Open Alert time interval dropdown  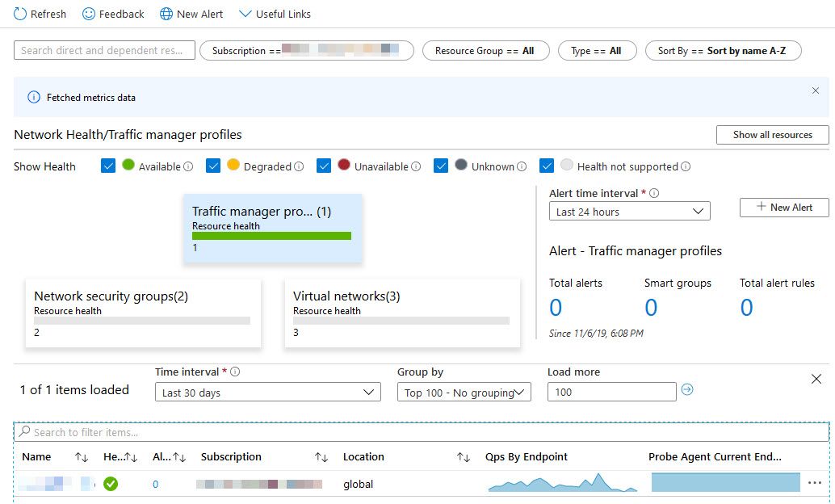[629, 212]
